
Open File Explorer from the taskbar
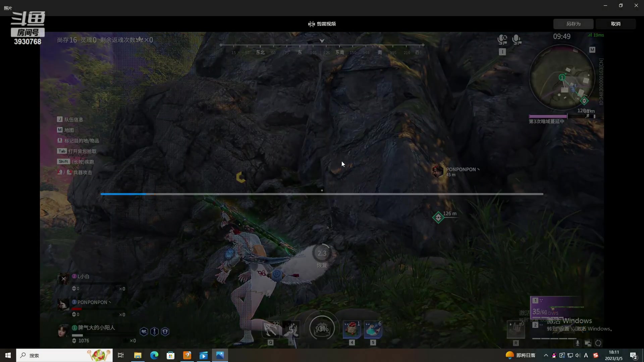(x=138, y=355)
